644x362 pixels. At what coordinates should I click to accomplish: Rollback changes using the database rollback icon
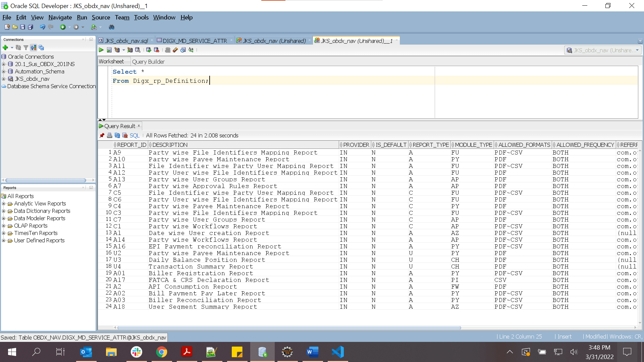pos(156,50)
